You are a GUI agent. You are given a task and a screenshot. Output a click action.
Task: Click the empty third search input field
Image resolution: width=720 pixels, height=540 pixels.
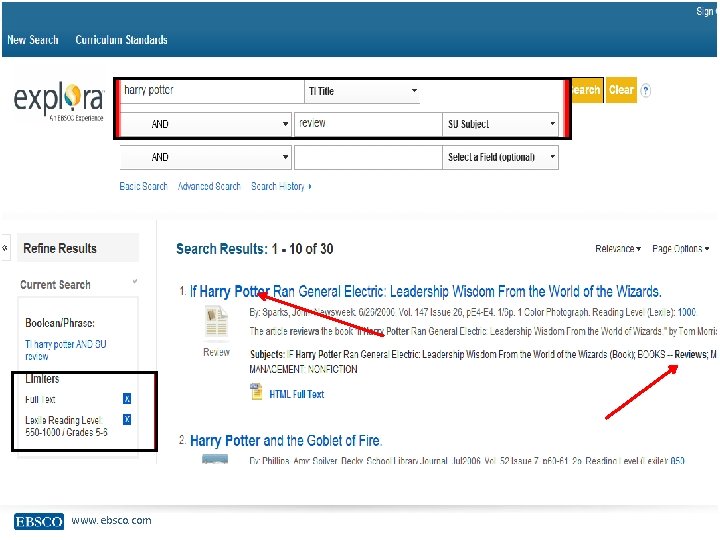[x=368, y=158]
